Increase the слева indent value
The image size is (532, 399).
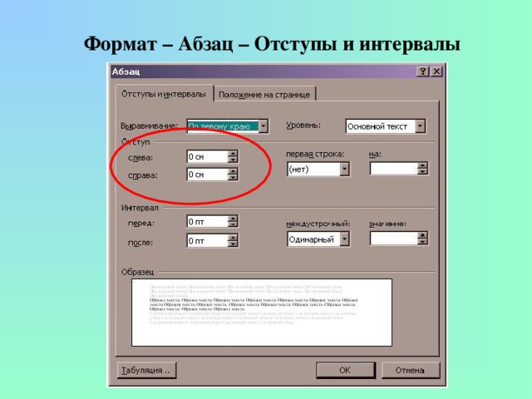tap(233, 153)
